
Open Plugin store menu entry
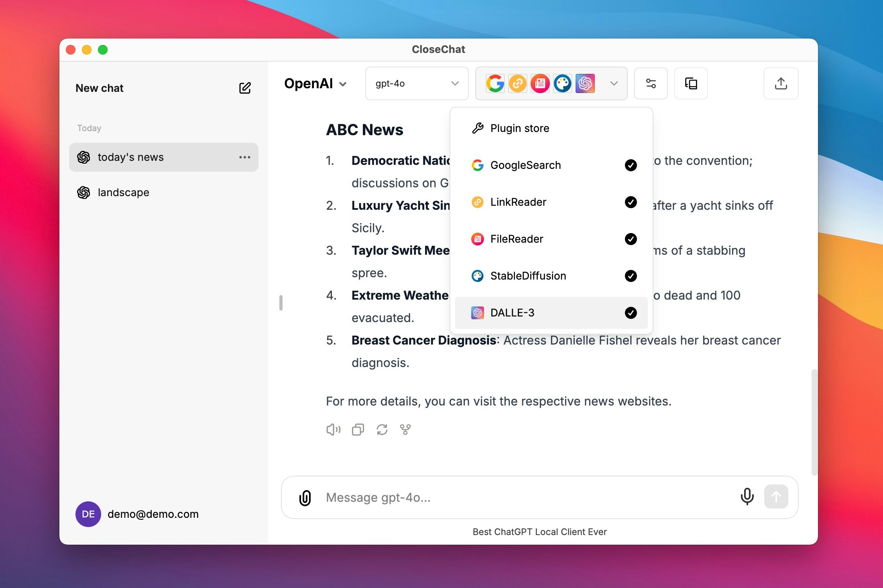point(519,128)
